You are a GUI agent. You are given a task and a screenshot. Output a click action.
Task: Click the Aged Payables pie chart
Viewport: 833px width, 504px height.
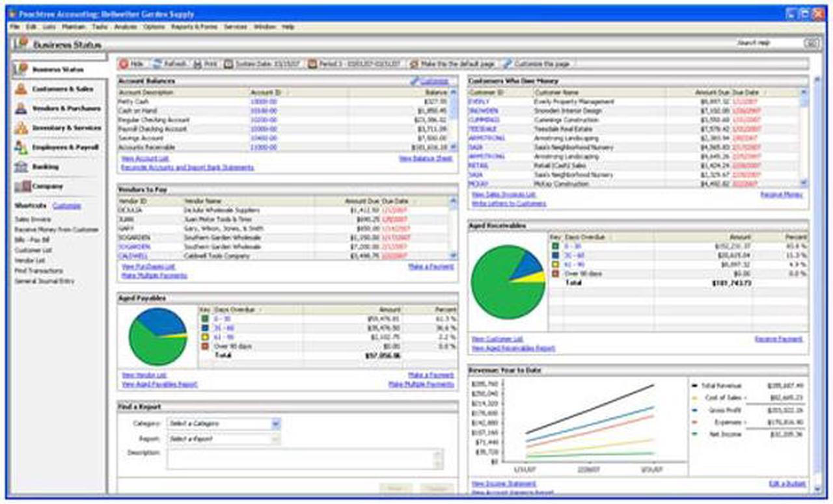click(x=158, y=336)
